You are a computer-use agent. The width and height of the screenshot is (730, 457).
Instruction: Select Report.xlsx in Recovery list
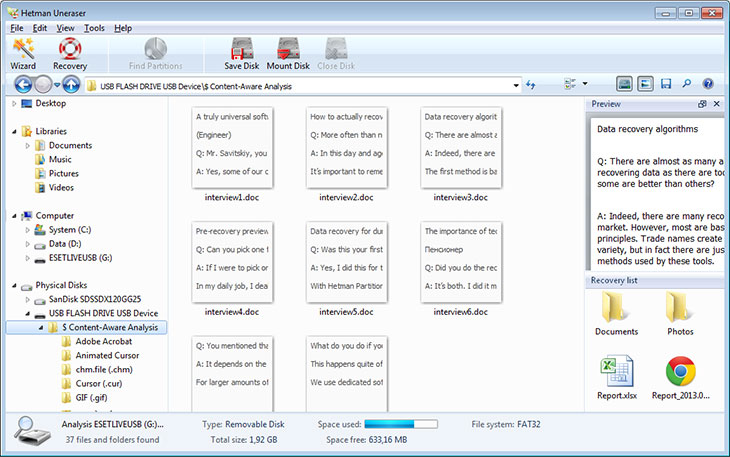pos(616,377)
